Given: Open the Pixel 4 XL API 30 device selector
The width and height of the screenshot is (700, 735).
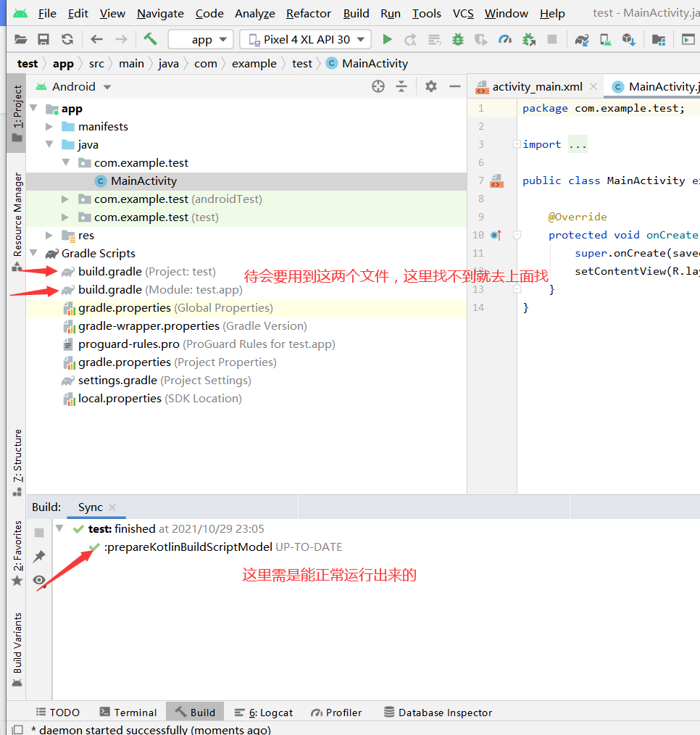Looking at the screenshot, I should pos(304,39).
